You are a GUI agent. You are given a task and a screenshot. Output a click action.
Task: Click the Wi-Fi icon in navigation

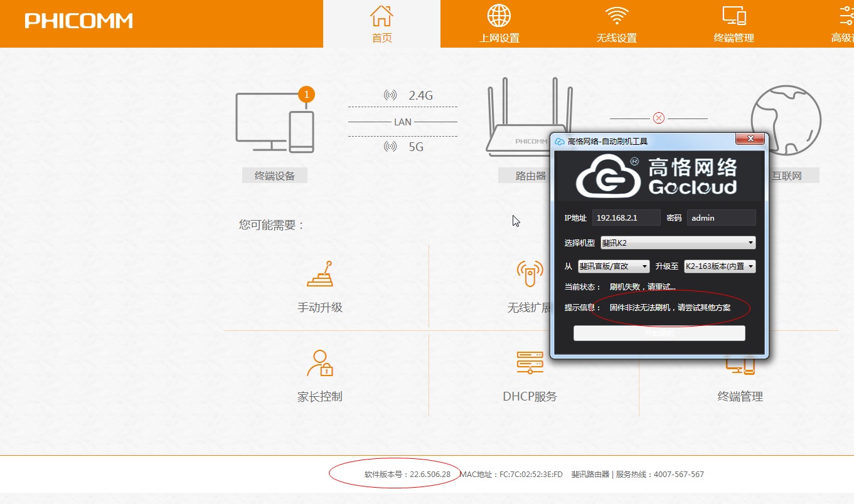coord(617,16)
